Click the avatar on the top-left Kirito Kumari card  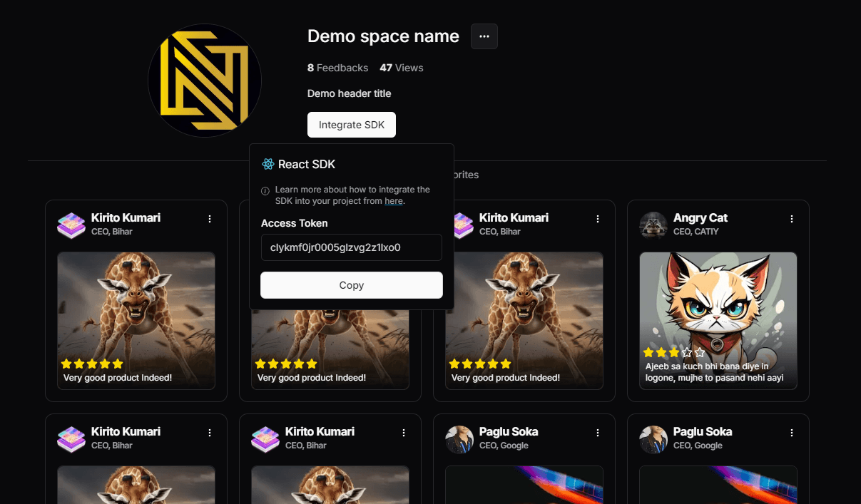point(71,225)
